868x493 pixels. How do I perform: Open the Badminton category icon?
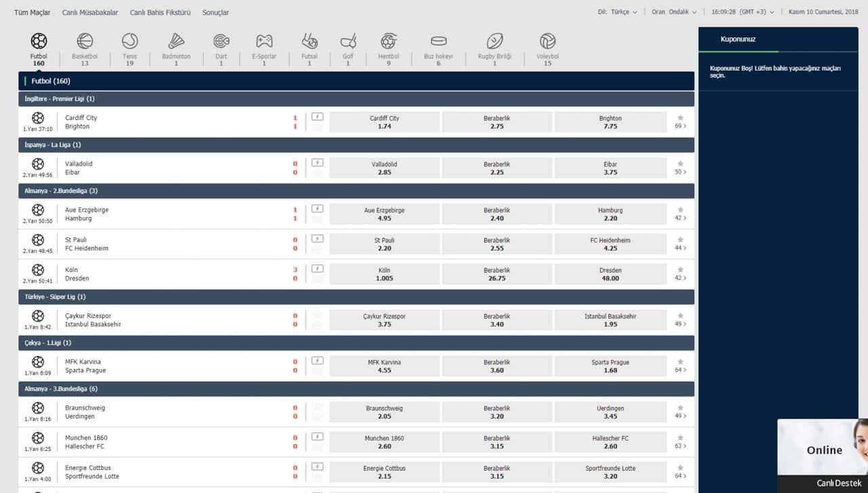click(x=176, y=42)
